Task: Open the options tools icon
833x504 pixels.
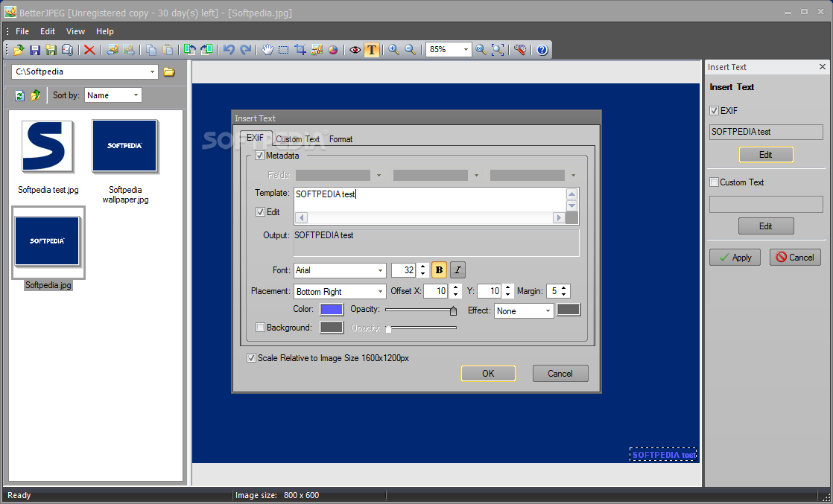Action: pos(520,50)
